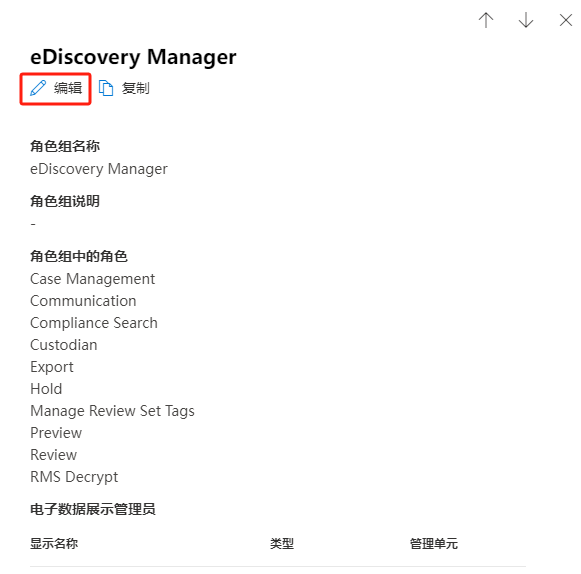Go to previous role group with up arrow

click(486, 20)
